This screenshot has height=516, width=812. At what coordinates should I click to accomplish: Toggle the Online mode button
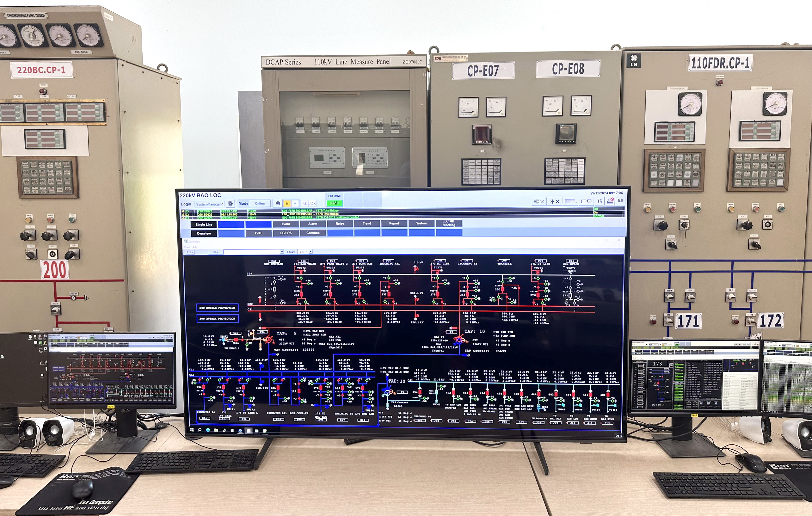260,203
